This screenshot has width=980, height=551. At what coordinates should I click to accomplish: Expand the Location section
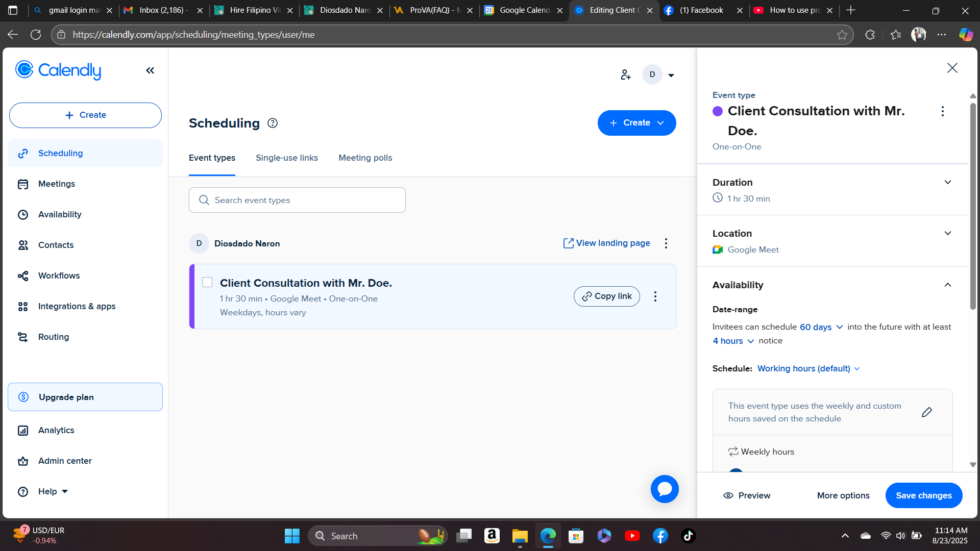947,233
